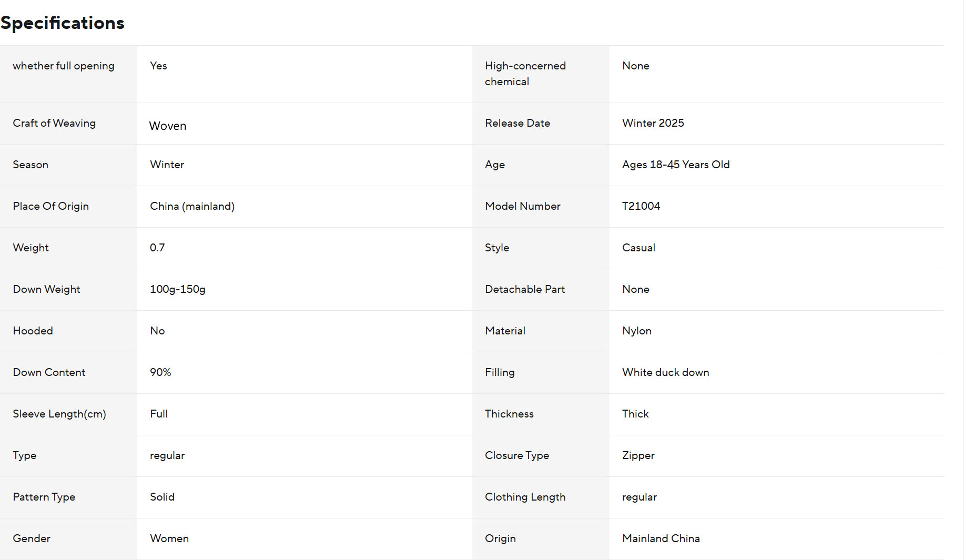Click the Down Content '90%' value
Image resolution: width=964 pixels, height=560 pixels.
[x=160, y=372]
